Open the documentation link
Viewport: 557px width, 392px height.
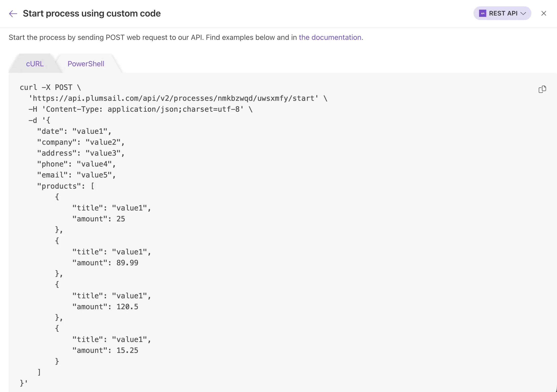click(331, 37)
